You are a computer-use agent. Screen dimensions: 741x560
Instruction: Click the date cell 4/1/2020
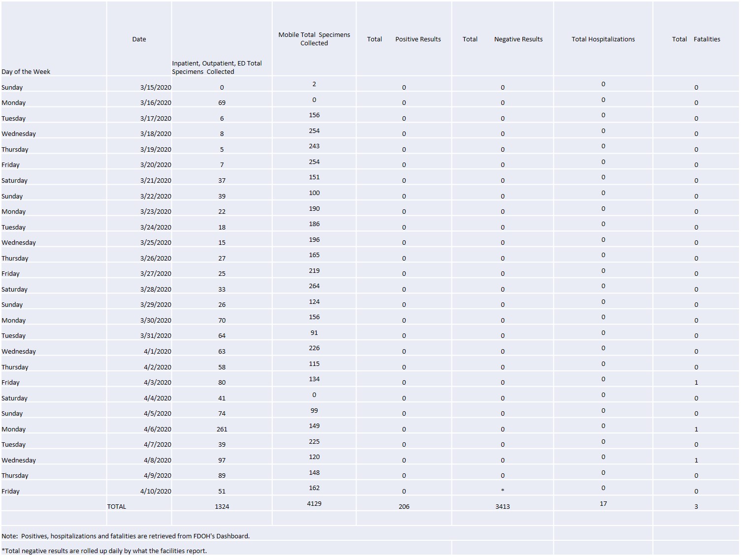pyautogui.click(x=158, y=351)
